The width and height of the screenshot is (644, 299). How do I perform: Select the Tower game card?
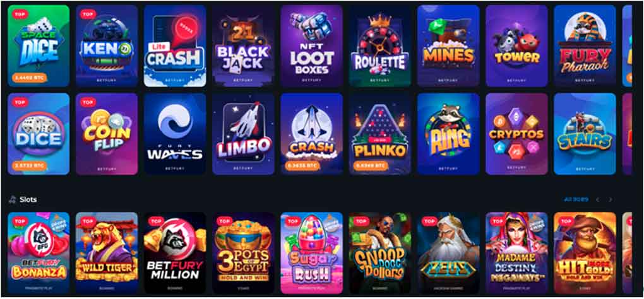pos(516,45)
